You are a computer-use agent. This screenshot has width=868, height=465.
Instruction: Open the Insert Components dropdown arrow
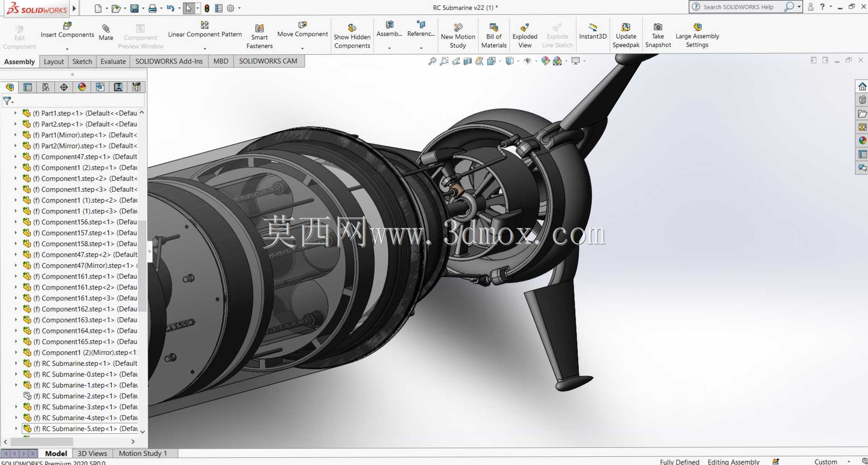click(67, 49)
